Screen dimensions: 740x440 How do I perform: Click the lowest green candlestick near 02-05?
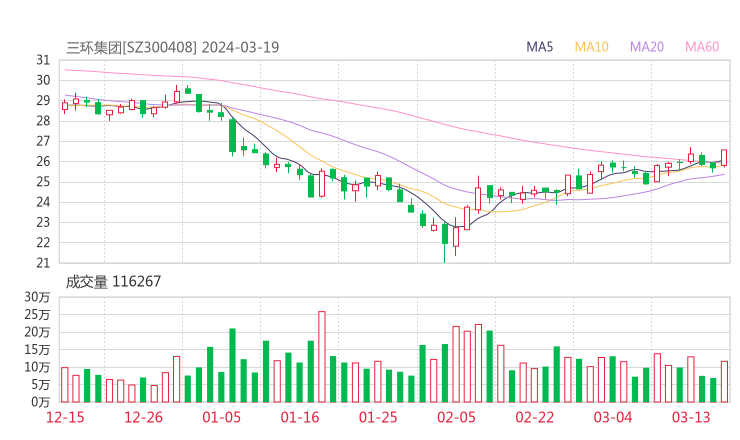pos(445,243)
